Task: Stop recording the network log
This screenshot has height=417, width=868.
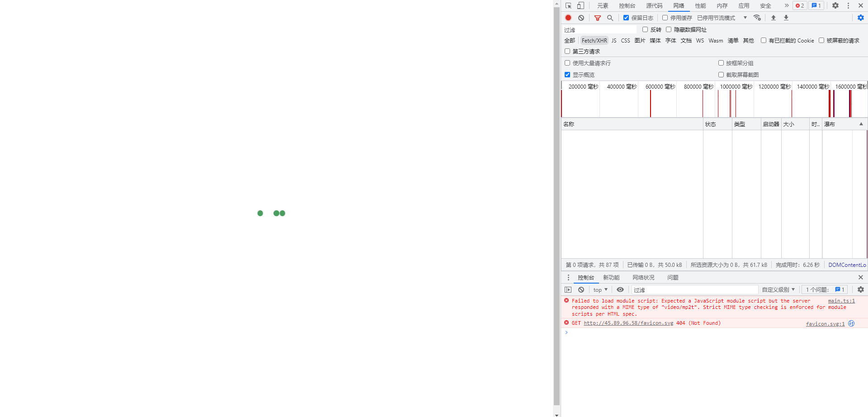Action: [x=568, y=18]
